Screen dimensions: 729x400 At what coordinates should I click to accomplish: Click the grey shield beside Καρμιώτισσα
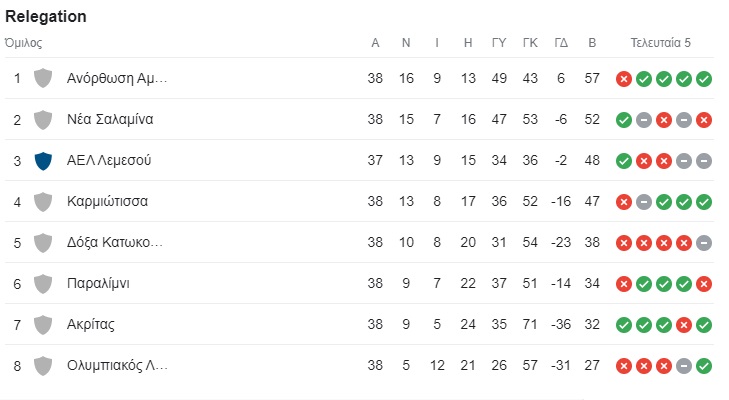pos(43,202)
